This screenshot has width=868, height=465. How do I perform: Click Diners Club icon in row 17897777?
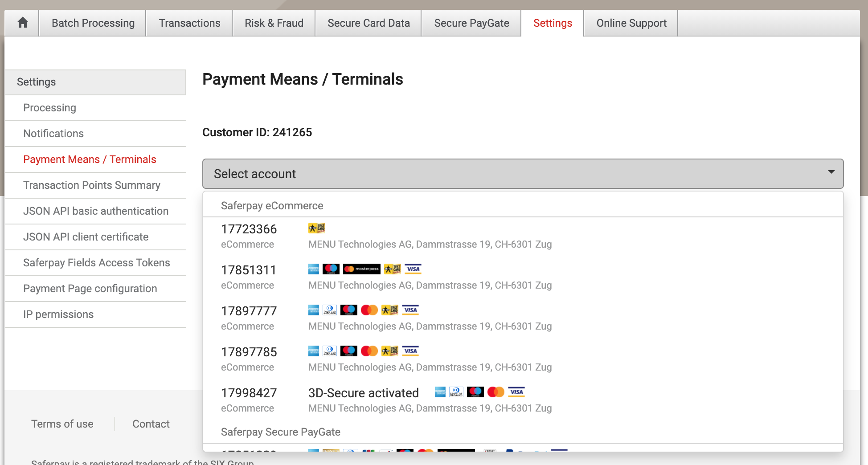tap(330, 310)
